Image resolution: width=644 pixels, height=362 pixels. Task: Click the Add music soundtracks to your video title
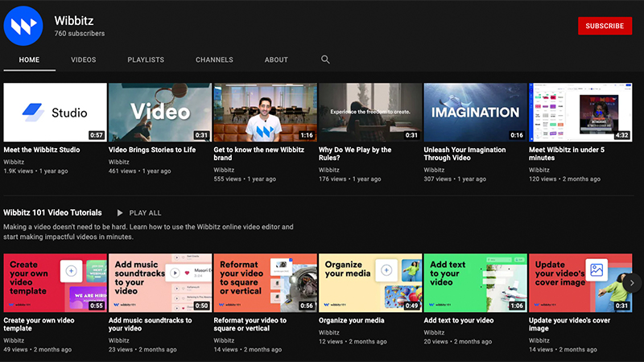coord(150,324)
